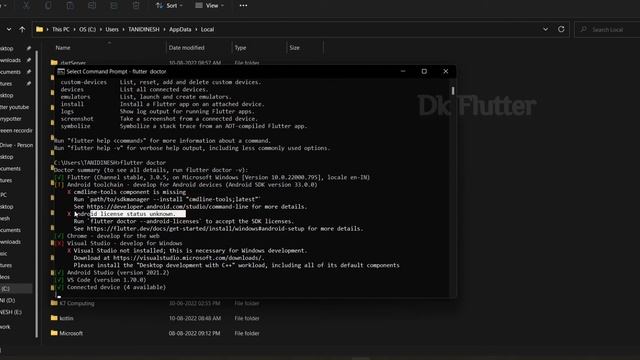Image resolution: width=640 pixels, height=360 pixels.
Task: Click 'Chrome - develop for the web' line
Action: (x=113, y=236)
